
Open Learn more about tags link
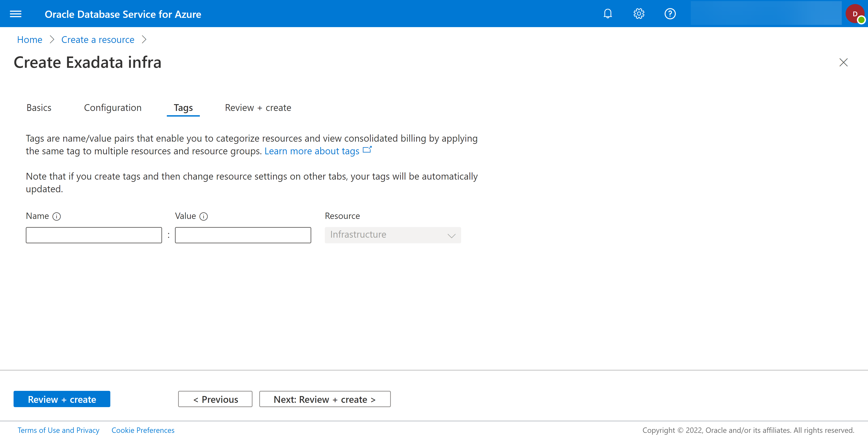coord(312,151)
